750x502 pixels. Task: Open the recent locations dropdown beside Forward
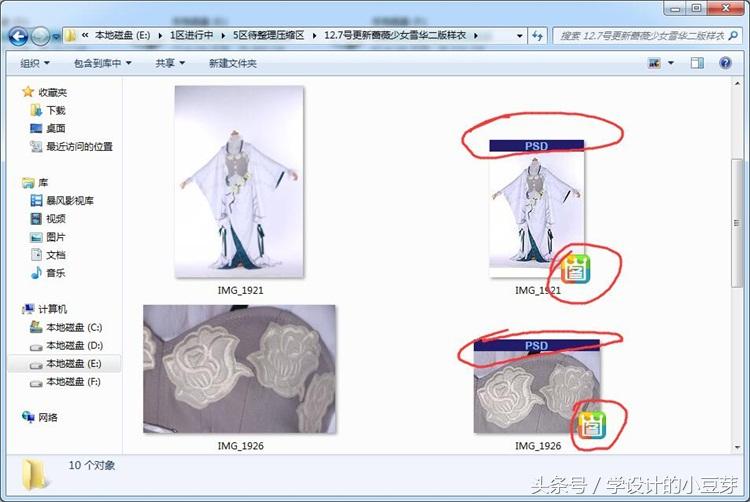(55, 37)
